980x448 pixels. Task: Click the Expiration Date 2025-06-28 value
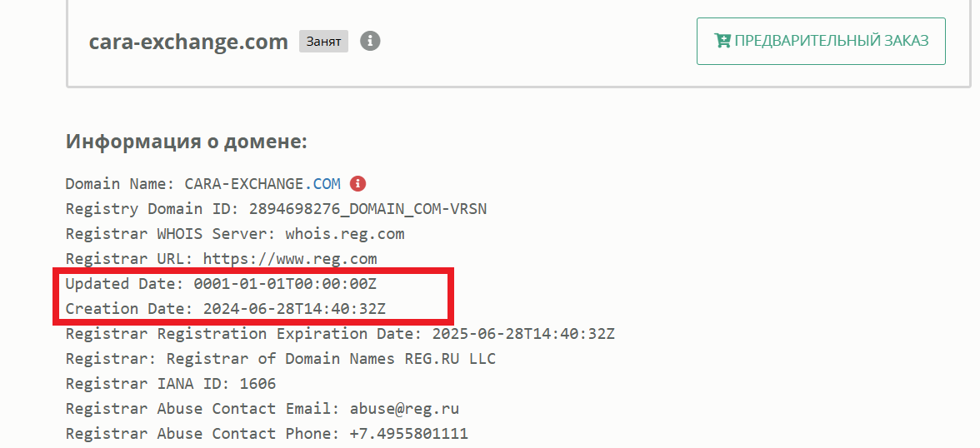523,334
